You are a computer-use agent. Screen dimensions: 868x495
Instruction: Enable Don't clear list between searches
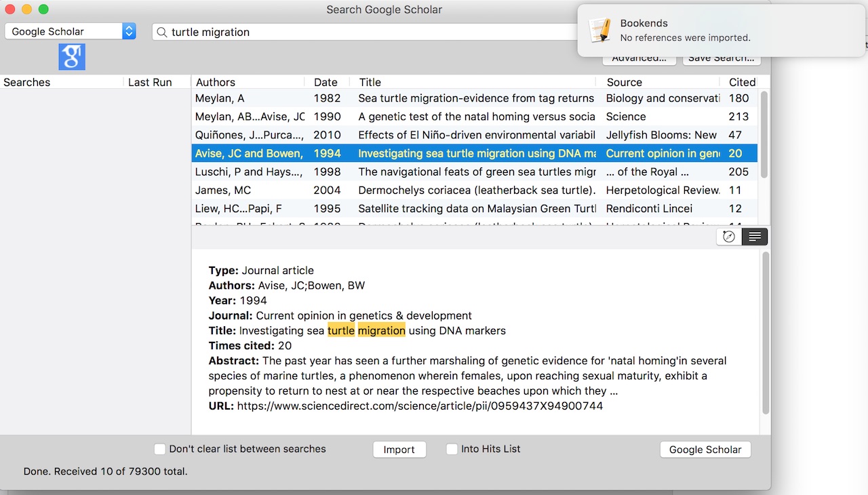[160, 449]
